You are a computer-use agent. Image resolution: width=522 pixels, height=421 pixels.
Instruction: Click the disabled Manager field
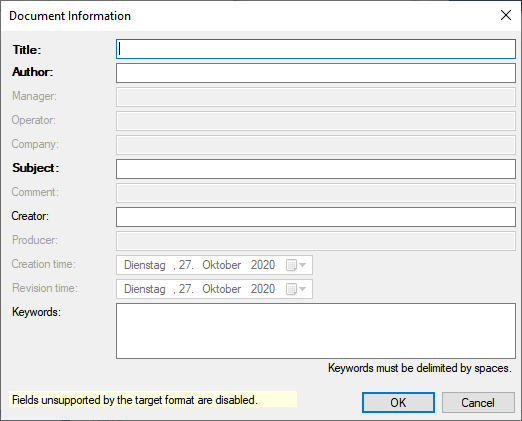316,97
